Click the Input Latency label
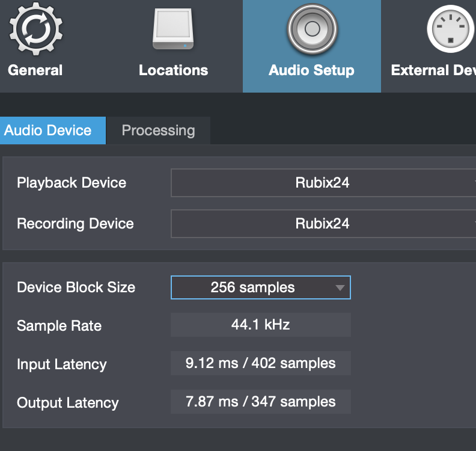476x451 pixels. tap(62, 364)
